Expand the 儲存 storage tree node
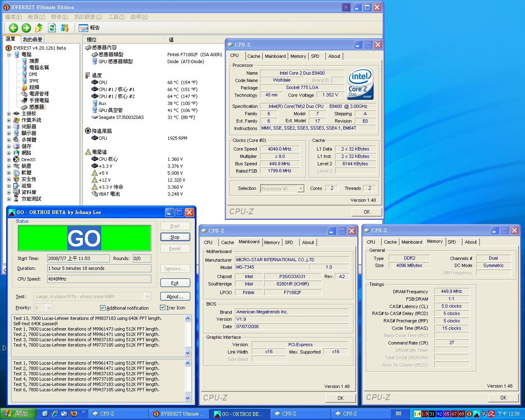The height and width of the screenshot is (420, 525). pyautogui.click(x=9, y=146)
